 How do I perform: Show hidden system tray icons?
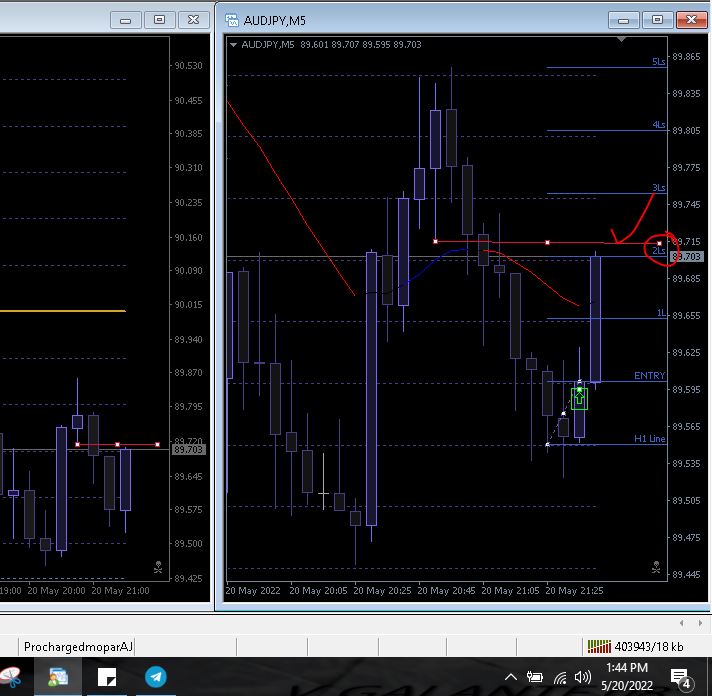(x=512, y=677)
